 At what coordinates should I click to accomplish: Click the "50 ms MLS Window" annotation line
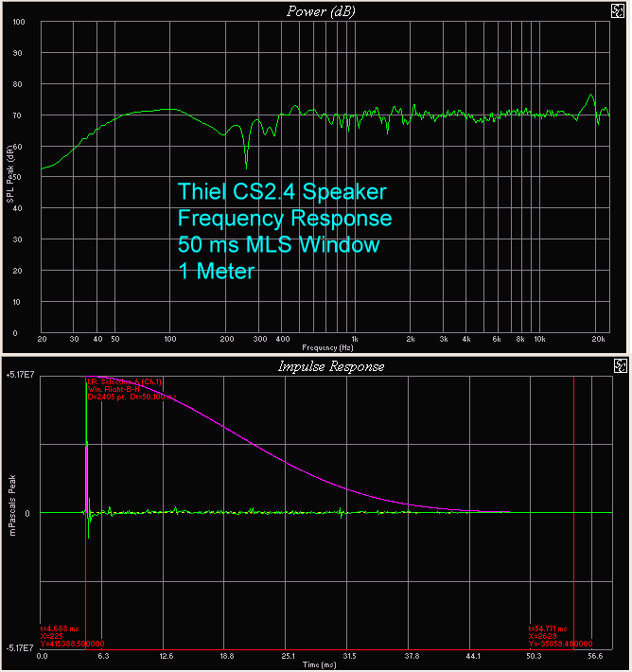pyautogui.click(x=279, y=245)
